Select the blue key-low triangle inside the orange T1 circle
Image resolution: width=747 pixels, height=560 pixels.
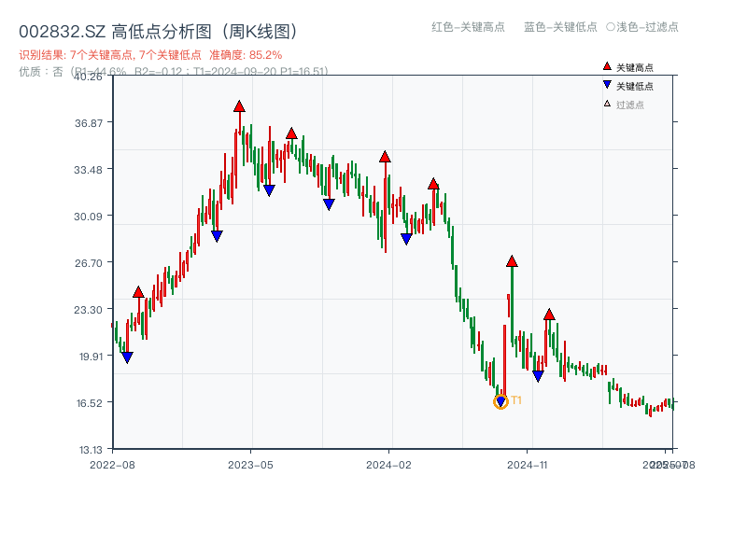(x=500, y=402)
